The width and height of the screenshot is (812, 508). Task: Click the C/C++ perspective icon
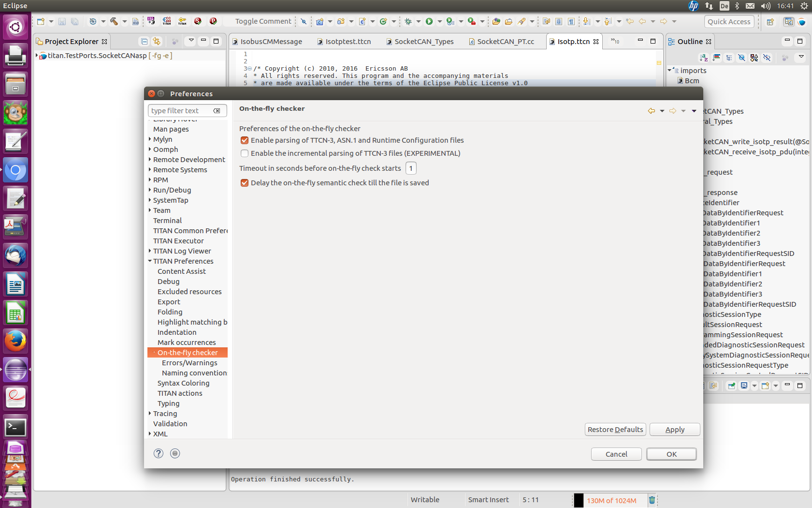[789, 22]
